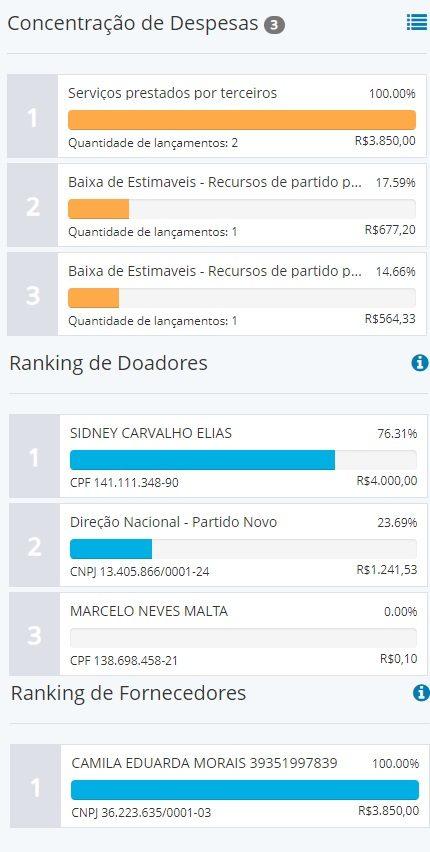Image resolution: width=430 pixels, height=852 pixels.
Task: Click the R$4.000,00 donation amount
Action: (387, 480)
